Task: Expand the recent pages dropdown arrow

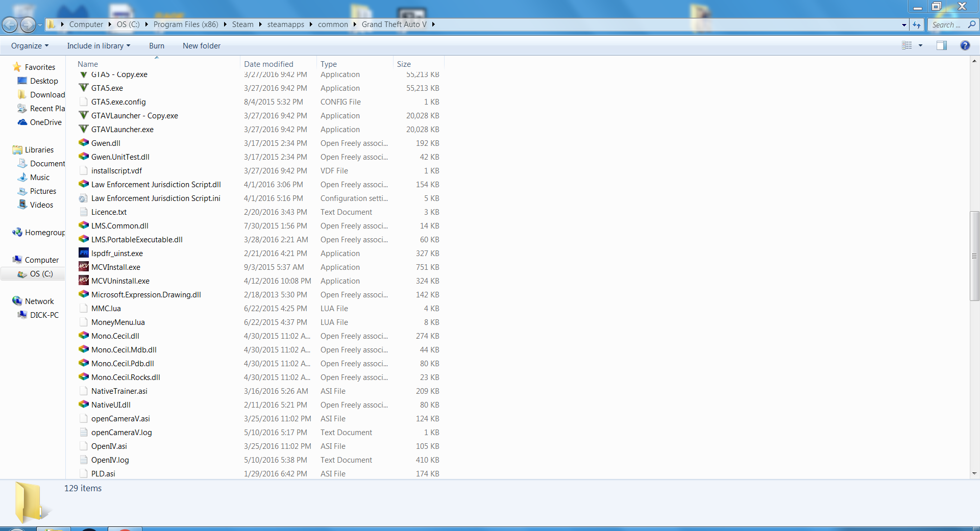Action: 40,24
